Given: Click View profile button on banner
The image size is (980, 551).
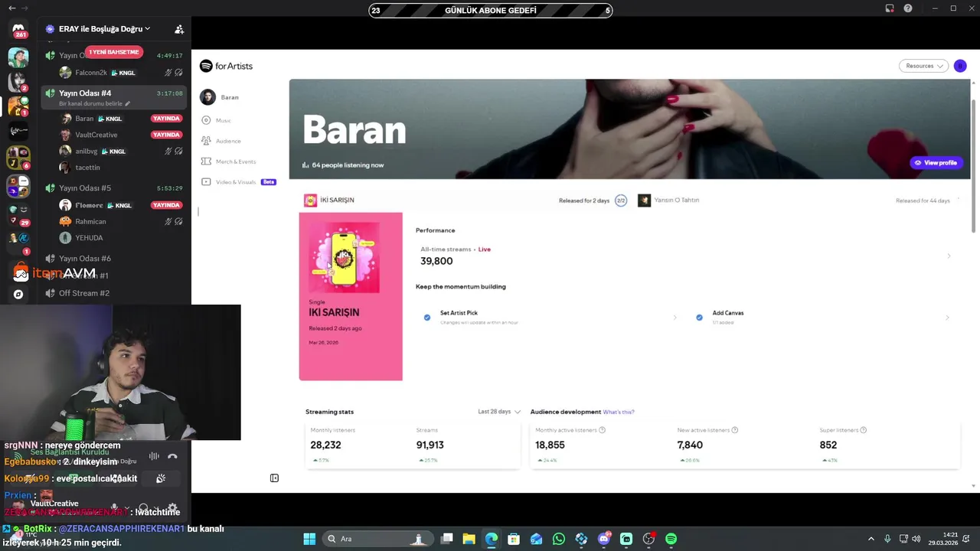Looking at the screenshot, I should click(936, 163).
